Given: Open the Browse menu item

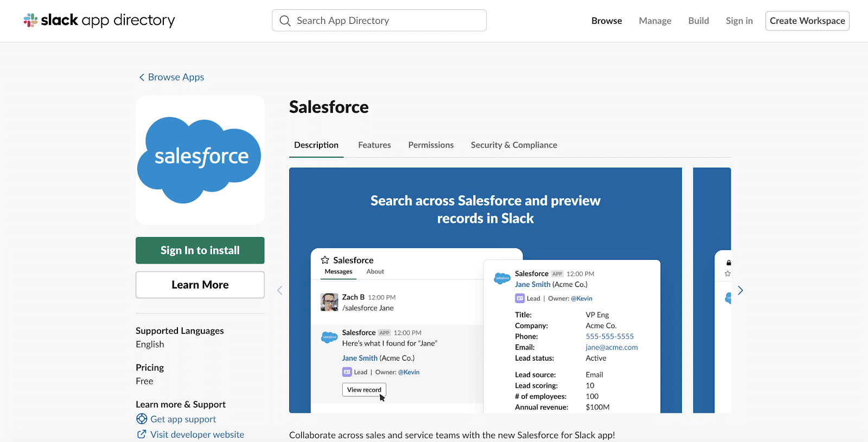Looking at the screenshot, I should 607,21.
